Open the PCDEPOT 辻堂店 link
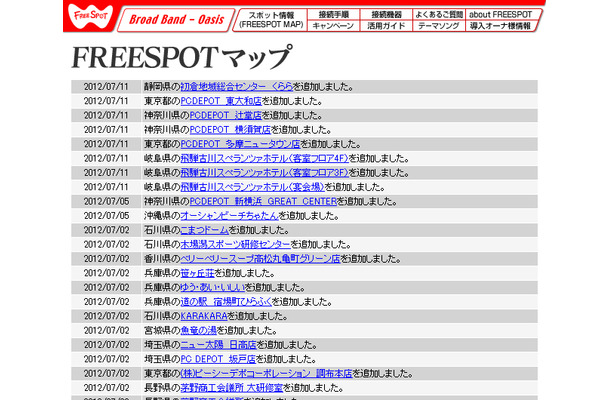 tap(226, 116)
